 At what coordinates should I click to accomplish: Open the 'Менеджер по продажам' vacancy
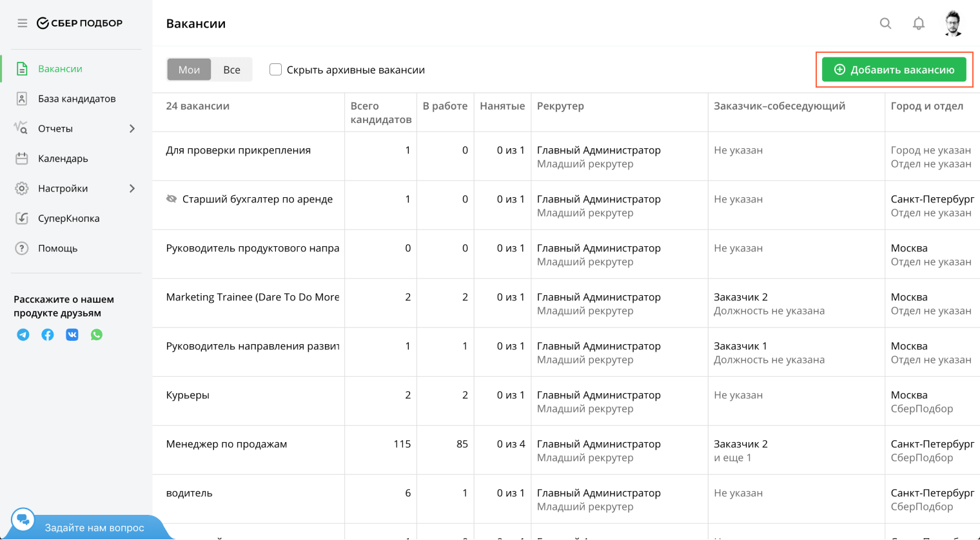226,444
